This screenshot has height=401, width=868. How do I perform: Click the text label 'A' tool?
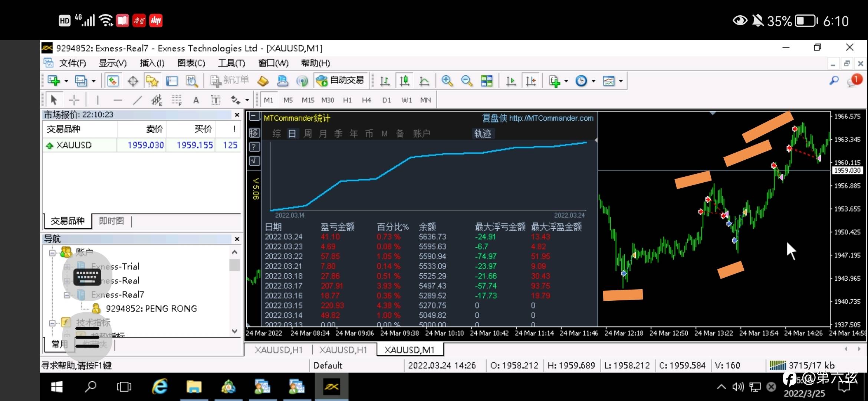coord(196,100)
